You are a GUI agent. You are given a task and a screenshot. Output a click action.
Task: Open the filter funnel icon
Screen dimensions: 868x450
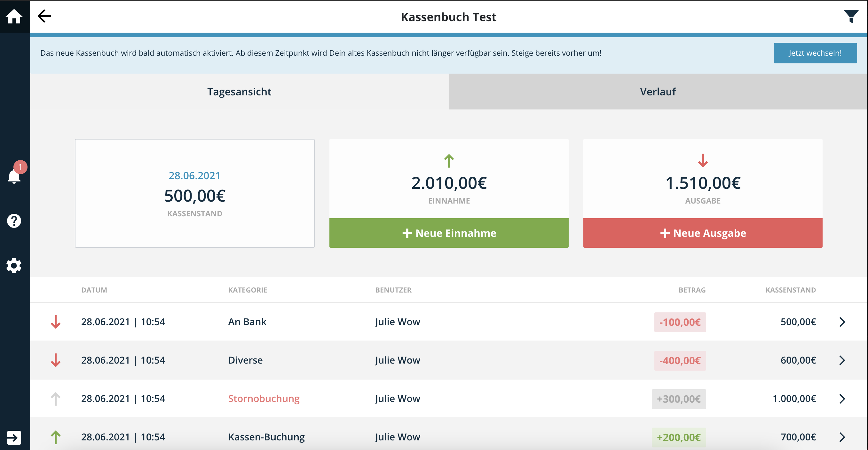click(x=851, y=16)
